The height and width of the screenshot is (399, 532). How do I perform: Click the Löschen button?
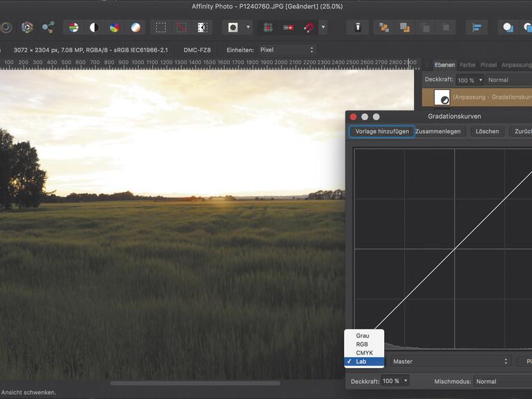487,131
